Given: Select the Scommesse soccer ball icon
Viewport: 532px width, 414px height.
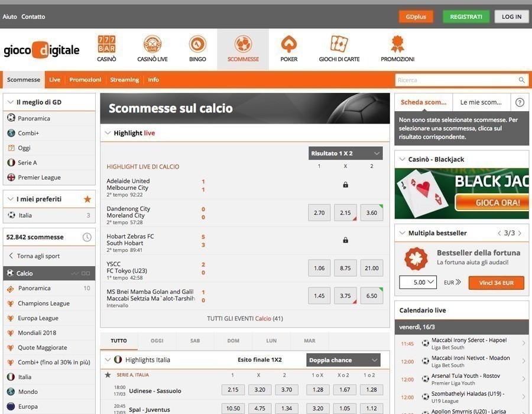Looking at the screenshot, I should click(x=243, y=44).
